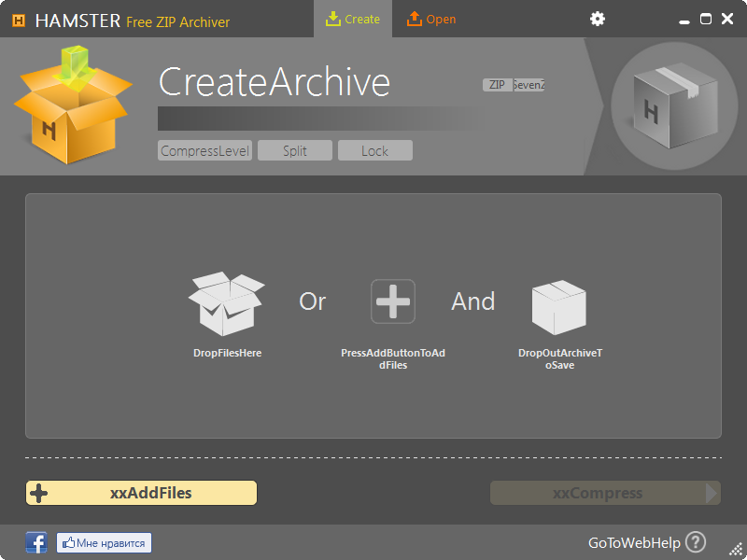Close the Hamster window
This screenshot has height=560, width=747.
tap(727, 19)
